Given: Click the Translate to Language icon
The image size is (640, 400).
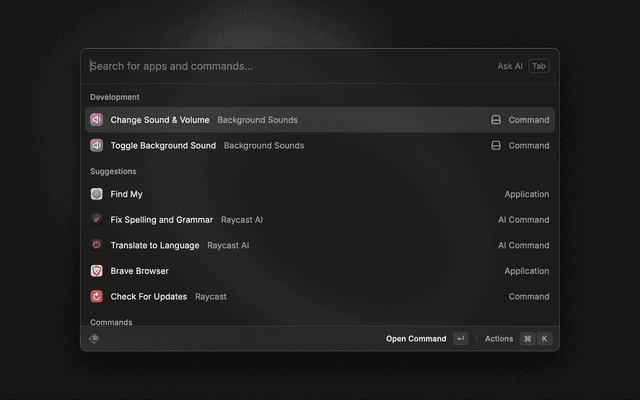Looking at the screenshot, I should tap(97, 245).
